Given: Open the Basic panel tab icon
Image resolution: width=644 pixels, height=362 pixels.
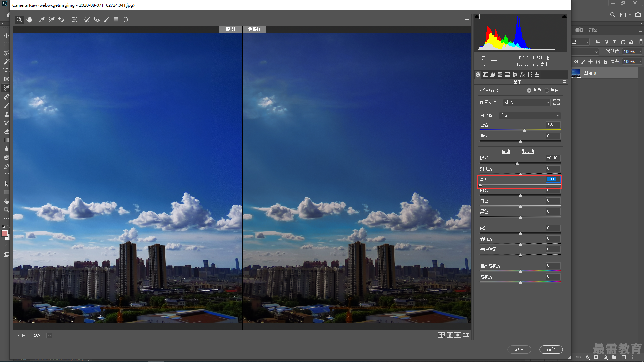Looking at the screenshot, I should [478, 75].
